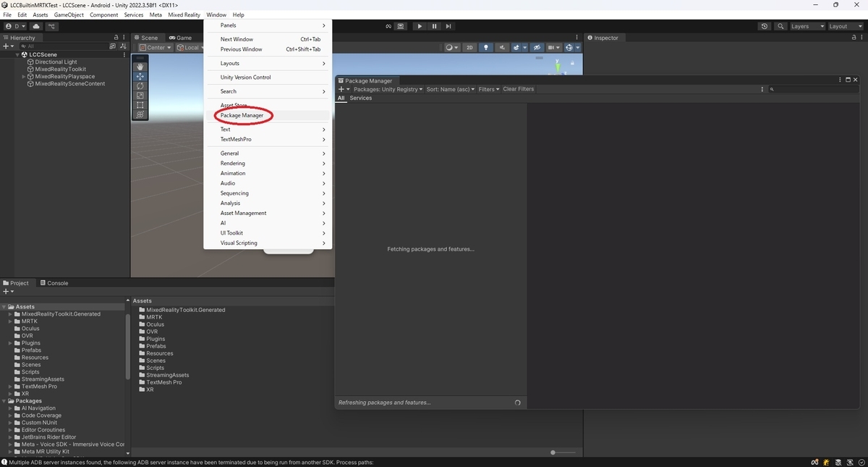Viewport: 868px width, 467px height.
Task: Open the Package Manager more-options kebab
Action: coord(839,80)
